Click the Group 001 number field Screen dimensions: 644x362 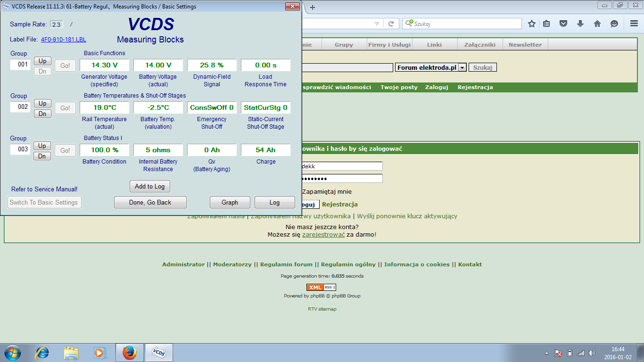pos(20,65)
